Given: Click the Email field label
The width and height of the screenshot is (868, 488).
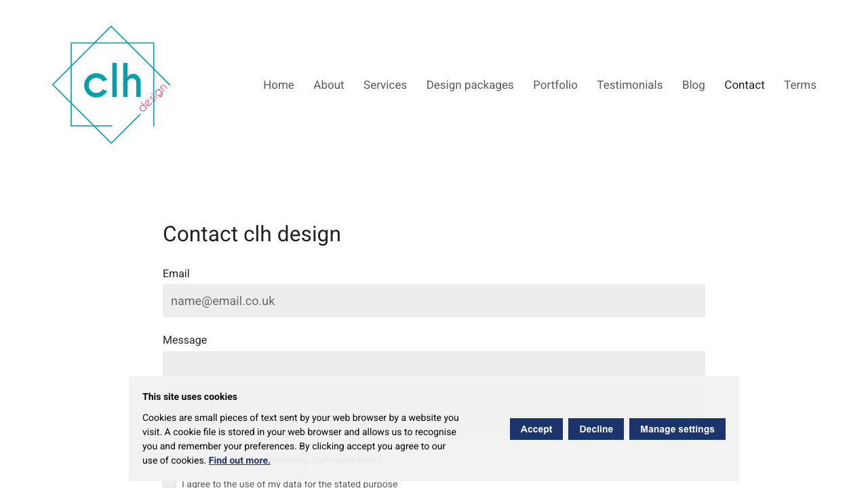Looking at the screenshot, I should point(176,274).
